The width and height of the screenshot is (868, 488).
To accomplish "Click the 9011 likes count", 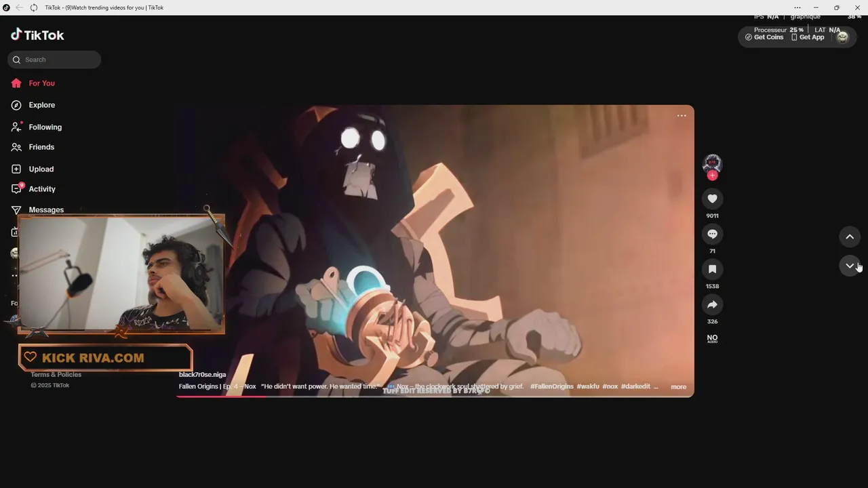I will click(712, 216).
